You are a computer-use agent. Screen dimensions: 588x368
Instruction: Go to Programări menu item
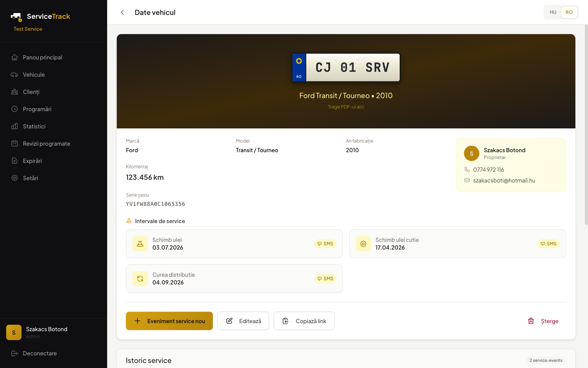pyautogui.click(x=37, y=109)
